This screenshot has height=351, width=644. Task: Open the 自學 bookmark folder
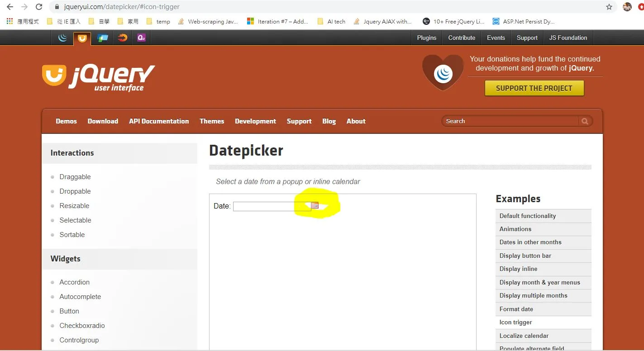coord(99,21)
